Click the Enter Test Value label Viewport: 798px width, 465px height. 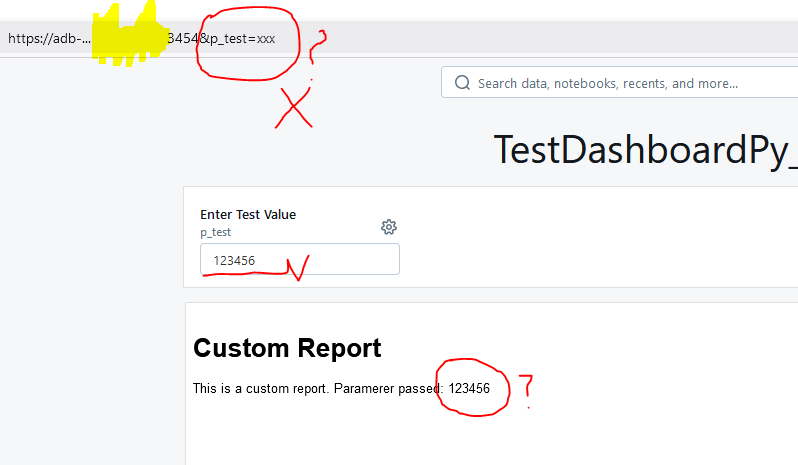[248, 214]
